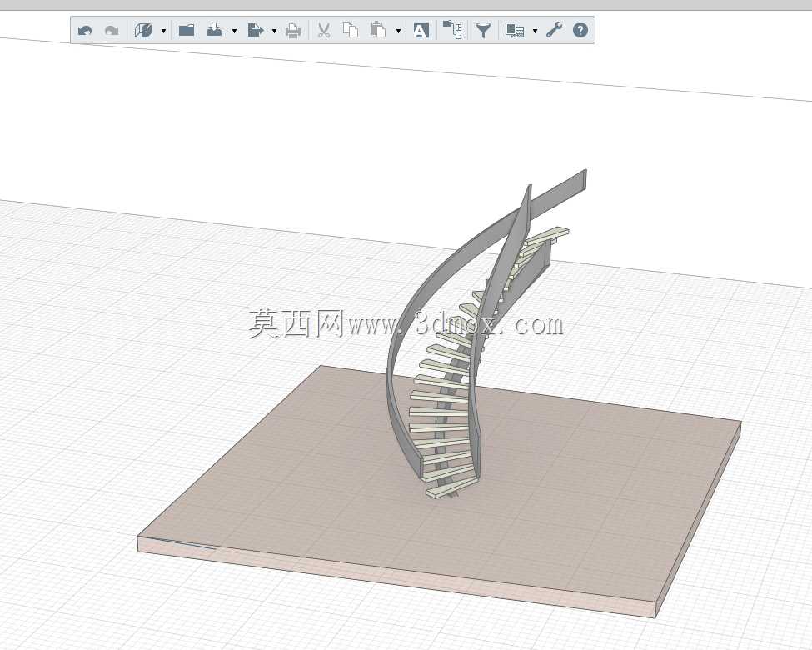Click the Import tray icon
This screenshot has height=650, width=812.
(x=214, y=30)
